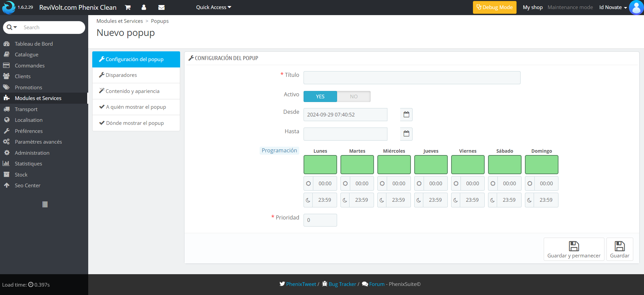
Task: Click Guardar y permanecer button
Action: [x=574, y=249]
